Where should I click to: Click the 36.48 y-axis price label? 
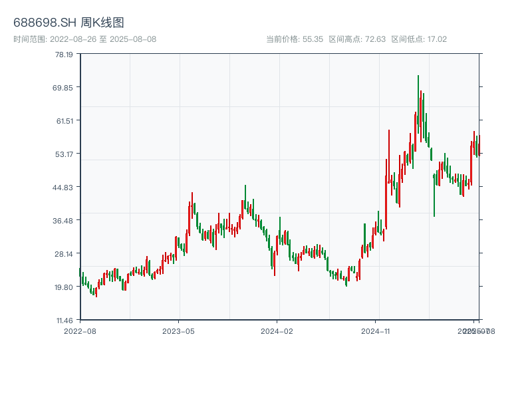65,220
